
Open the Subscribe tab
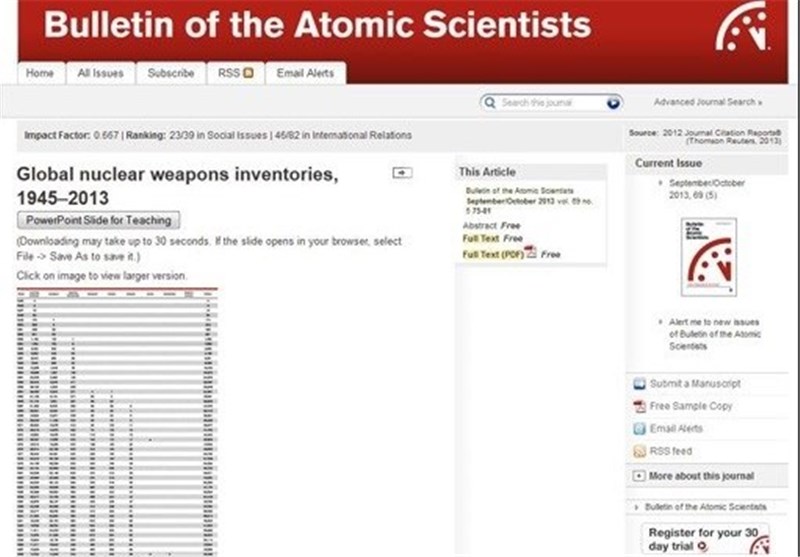171,73
